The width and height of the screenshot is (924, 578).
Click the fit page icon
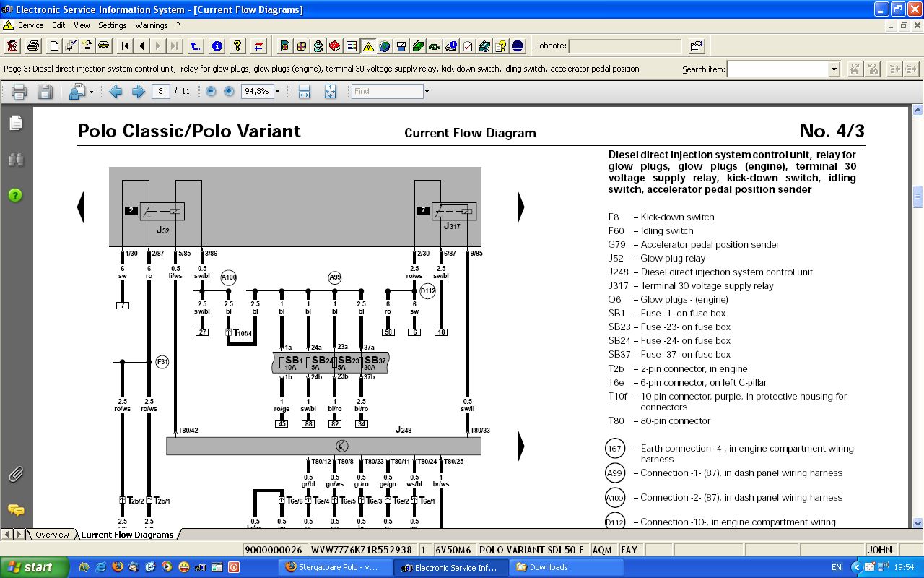tap(330, 92)
